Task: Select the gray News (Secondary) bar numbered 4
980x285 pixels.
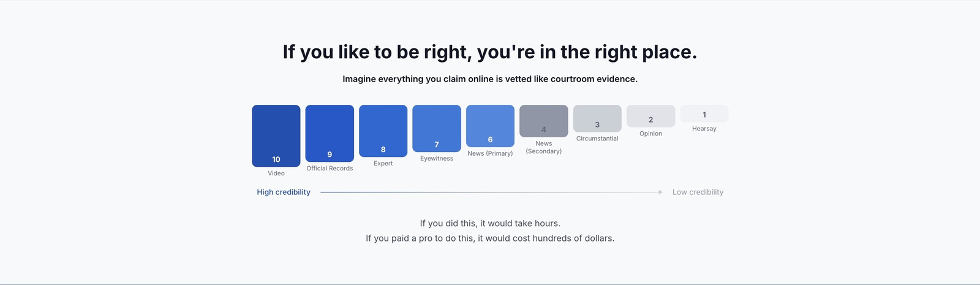Action: coord(544,121)
